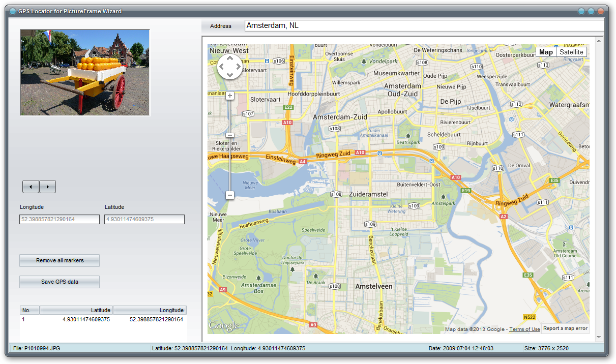This screenshot has height=364, width=616.
Task: Zoom in on the map with plus button
Action: pyautogui.click(x=230, y=96)
